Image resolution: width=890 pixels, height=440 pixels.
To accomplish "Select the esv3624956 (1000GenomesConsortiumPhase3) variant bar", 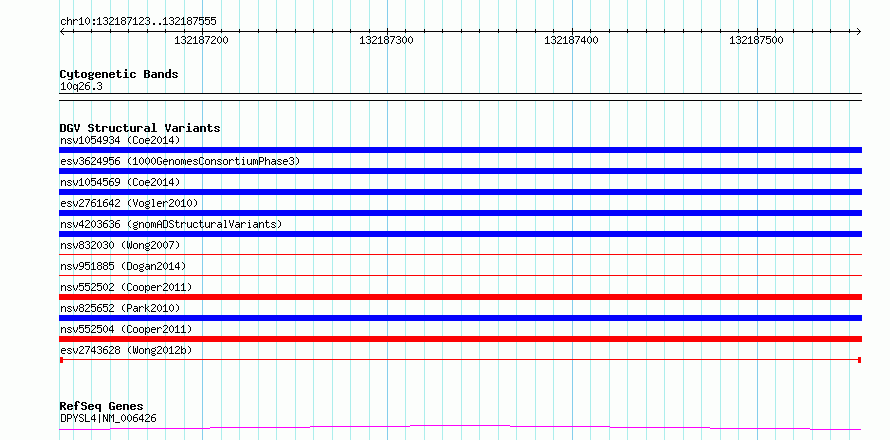I will coord(460,171).
